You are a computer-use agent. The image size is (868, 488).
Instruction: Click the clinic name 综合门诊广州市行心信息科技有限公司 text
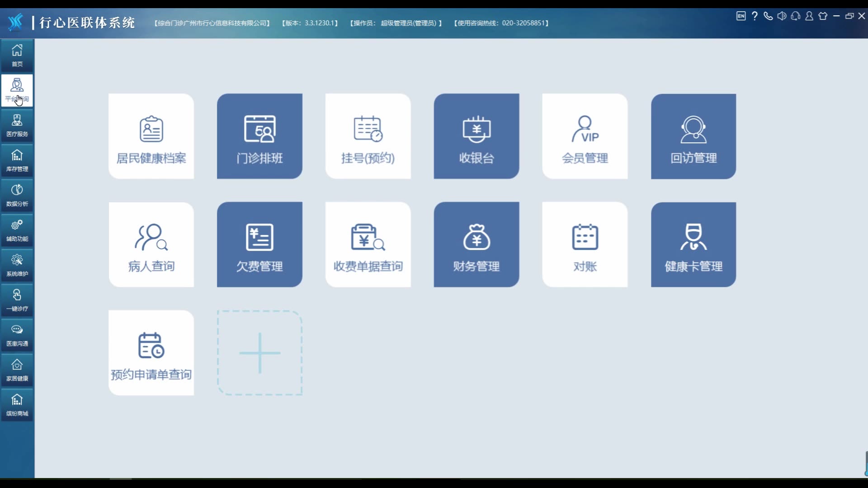(x=212, y=23)
